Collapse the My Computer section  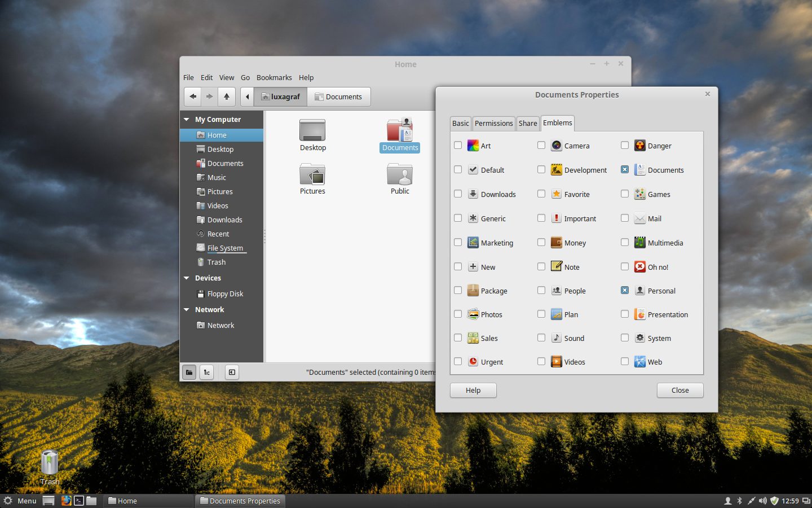point(187,119)
